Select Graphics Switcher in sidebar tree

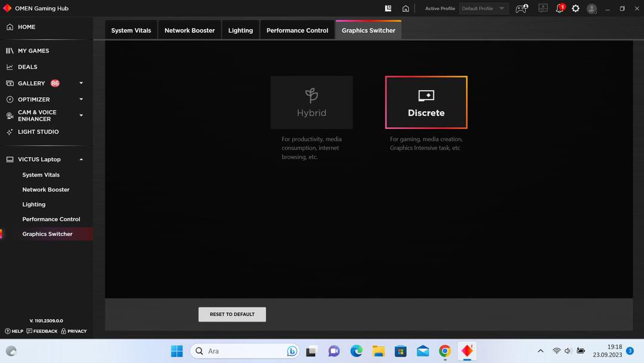point(47,234)
